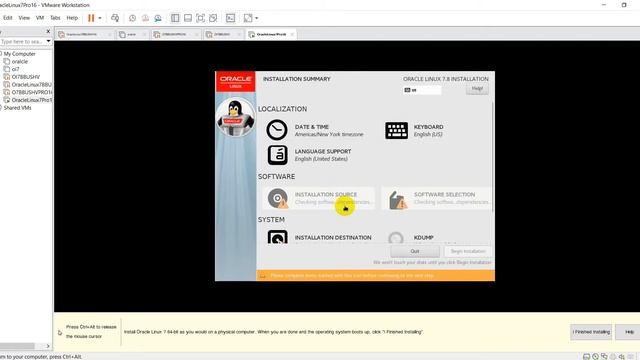The height and width of the screenshot is (360, 640).
Task: Close the Library panel with X
Action: pyautogui.click(x=48, y=31)
